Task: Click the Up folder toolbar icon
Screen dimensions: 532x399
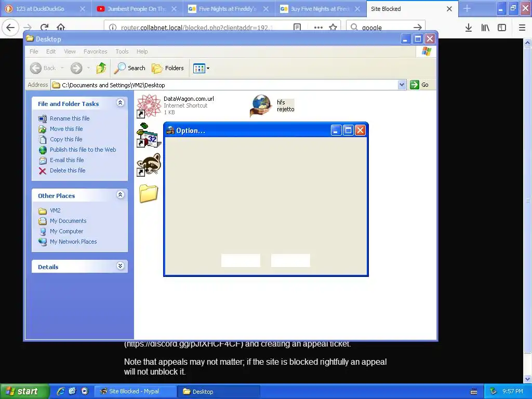Action: (x=101, y=68)
